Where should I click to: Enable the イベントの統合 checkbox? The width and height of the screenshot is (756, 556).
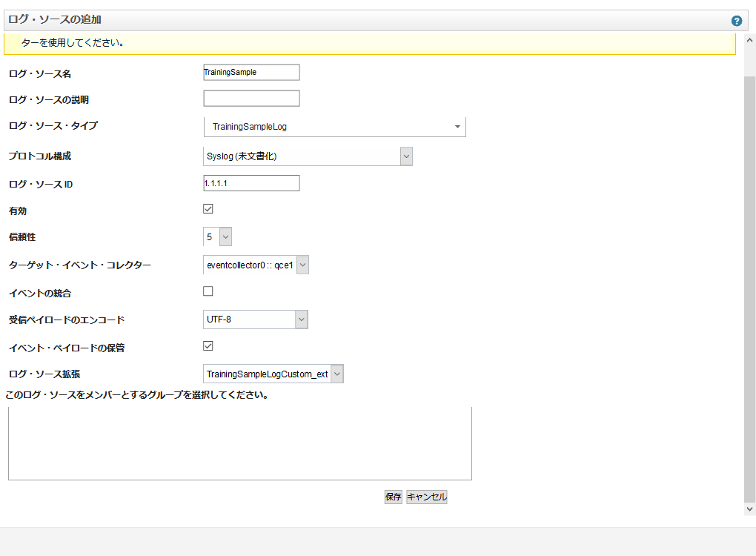click(x=208, y=291)
